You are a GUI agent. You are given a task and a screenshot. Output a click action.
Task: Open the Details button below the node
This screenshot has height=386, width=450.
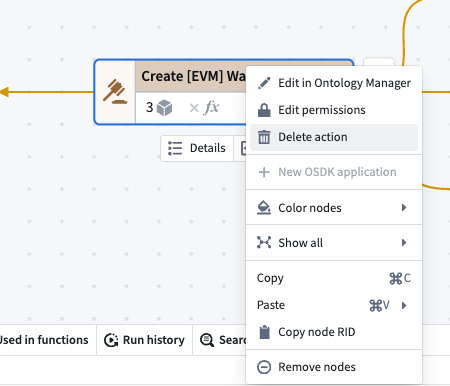(x=197, y=148)
